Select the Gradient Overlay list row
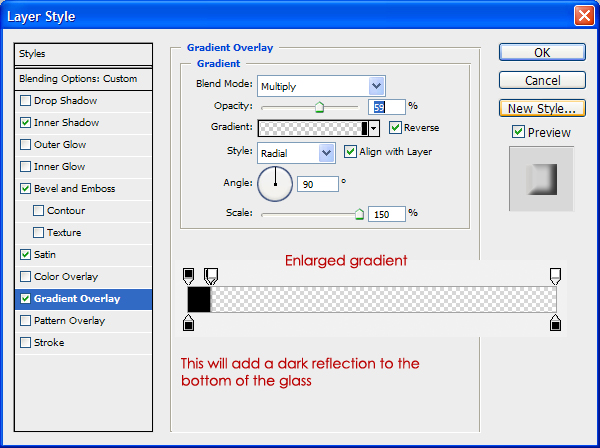The height and width of the screenshot is (448, 600). (x=83, y=299)
